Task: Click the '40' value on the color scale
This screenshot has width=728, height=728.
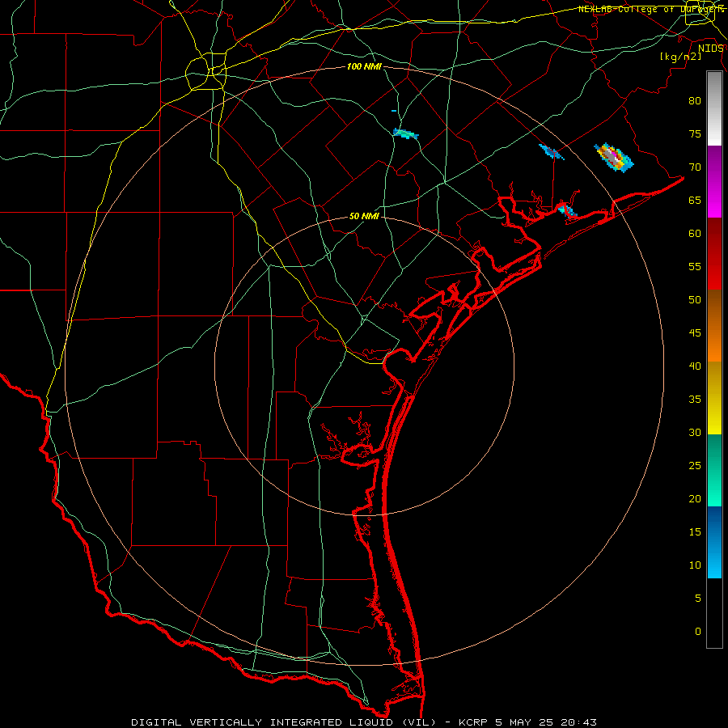Action: [695, 366]
